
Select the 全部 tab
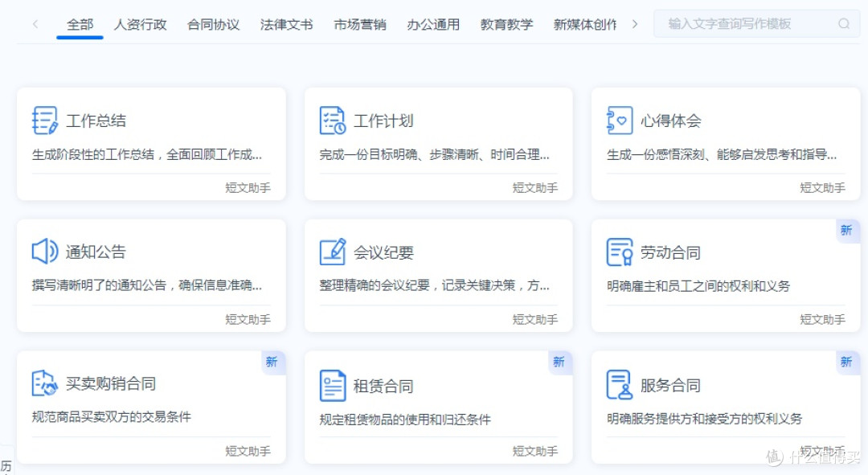tap(80, 24)
